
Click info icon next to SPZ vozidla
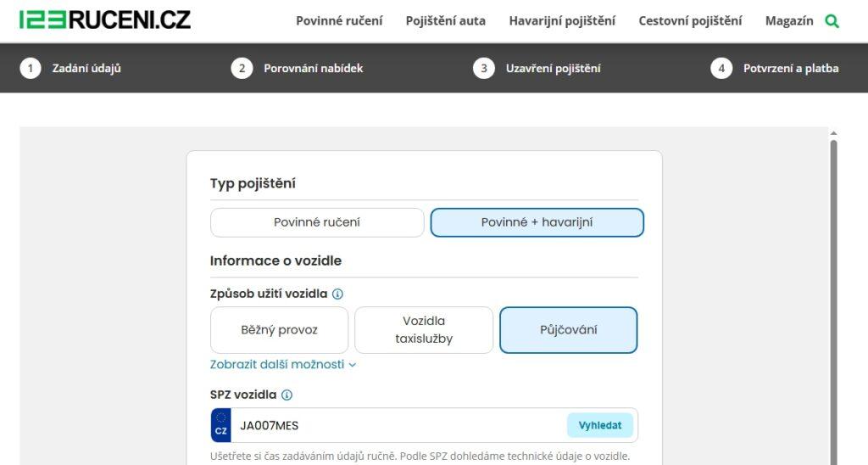pos(287,395)
